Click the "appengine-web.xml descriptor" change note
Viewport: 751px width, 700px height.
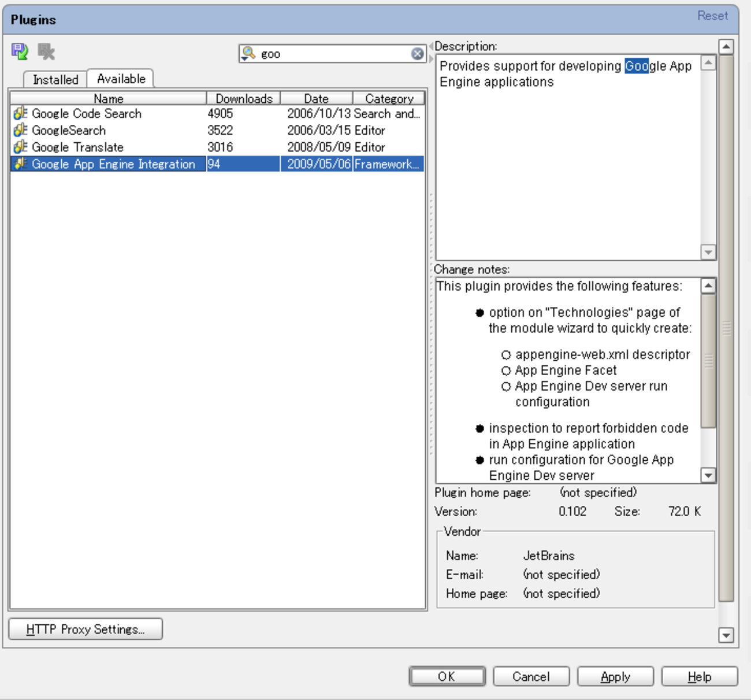(x=603, y=354)
